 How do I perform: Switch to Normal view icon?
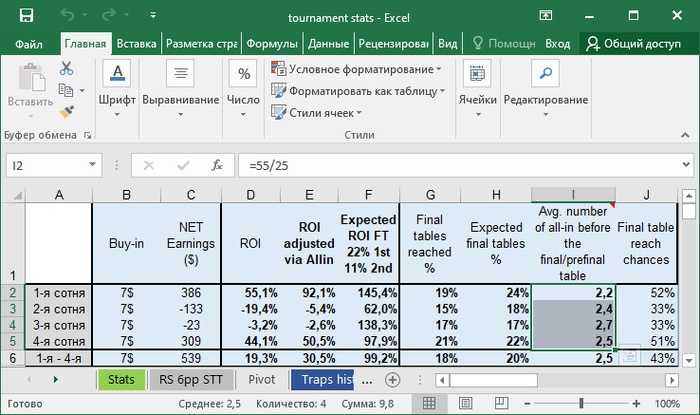(429, 403)
